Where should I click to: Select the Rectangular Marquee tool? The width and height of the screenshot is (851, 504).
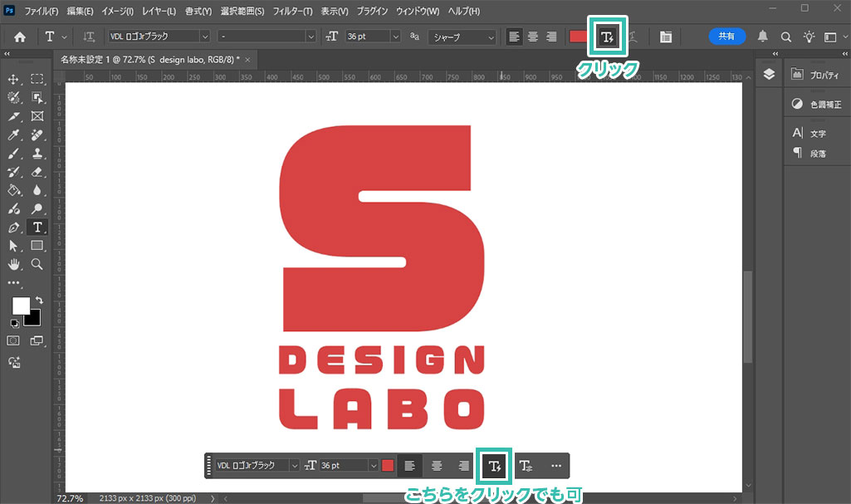[x=37, y=79]
